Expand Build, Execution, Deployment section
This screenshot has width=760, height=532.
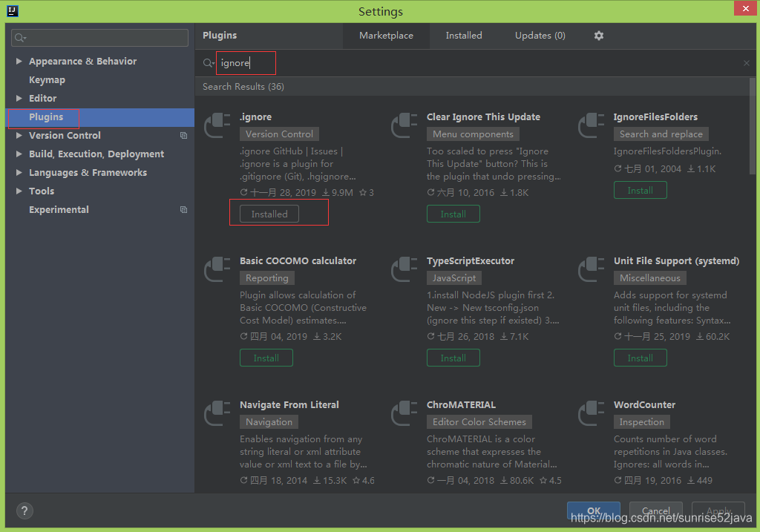point(19,154)
